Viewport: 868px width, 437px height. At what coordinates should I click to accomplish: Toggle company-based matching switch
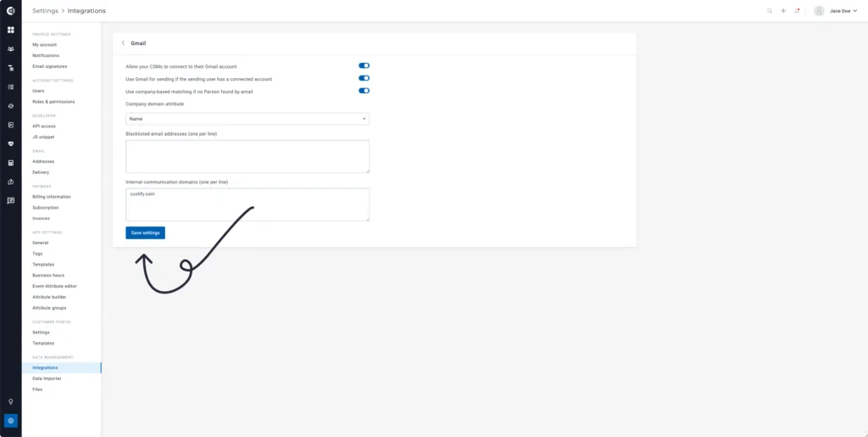point(364,91)
